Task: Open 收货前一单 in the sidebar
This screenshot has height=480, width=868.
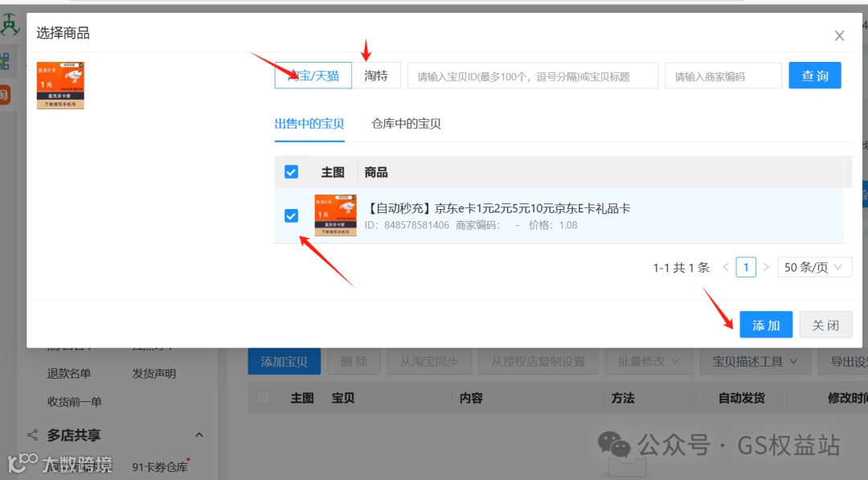Action: (x=75, y=401)
